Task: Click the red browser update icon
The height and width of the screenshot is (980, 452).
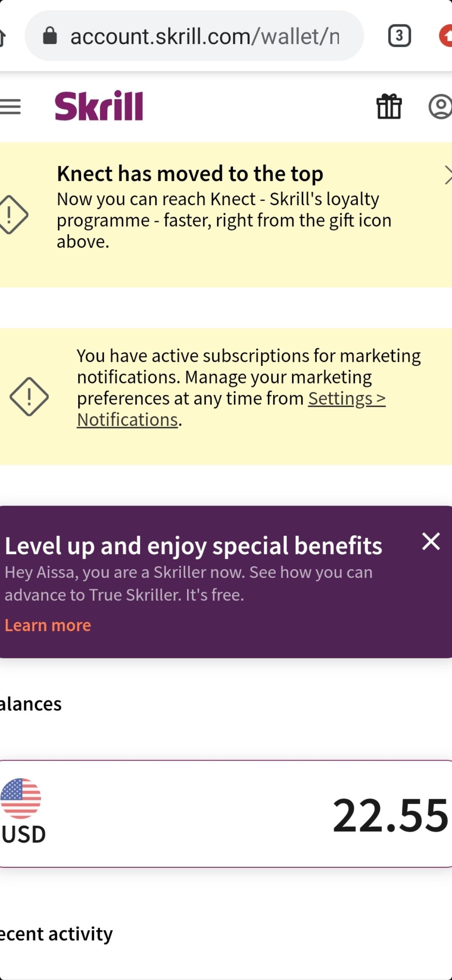Action: point(445,36)
